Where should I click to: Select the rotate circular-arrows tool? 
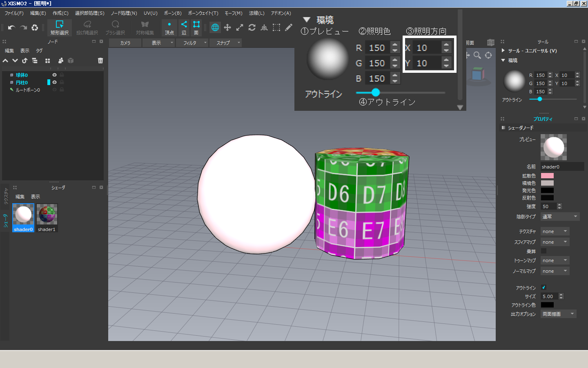coord(252,27)
